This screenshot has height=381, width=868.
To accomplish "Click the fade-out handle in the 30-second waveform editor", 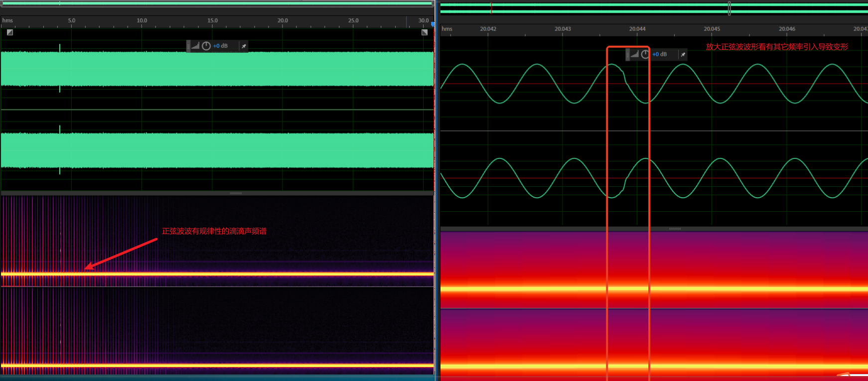I will tap(425, 32).
